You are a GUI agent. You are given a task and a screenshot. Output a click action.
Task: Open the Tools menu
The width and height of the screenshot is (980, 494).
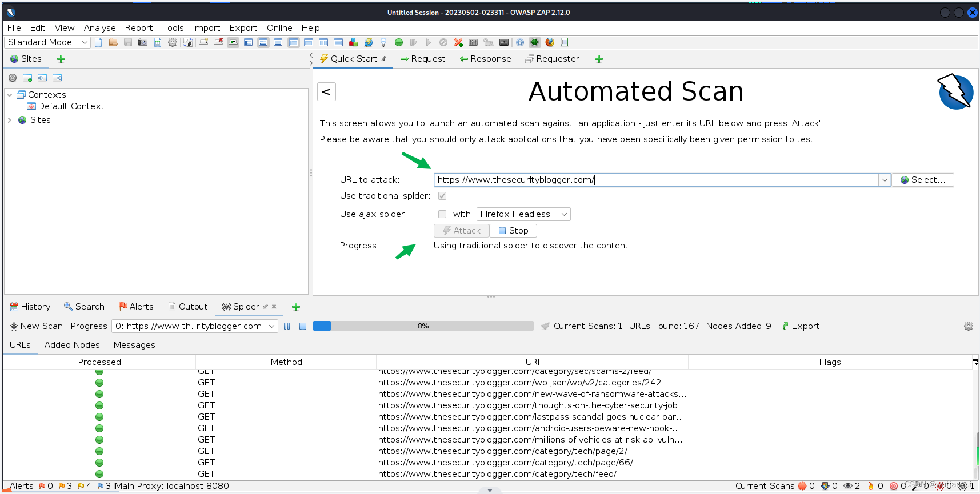coord(173,28)
